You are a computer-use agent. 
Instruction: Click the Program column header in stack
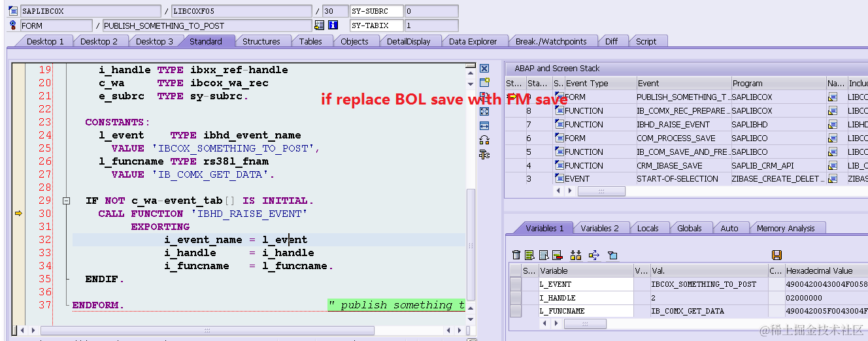click(778, 83)
